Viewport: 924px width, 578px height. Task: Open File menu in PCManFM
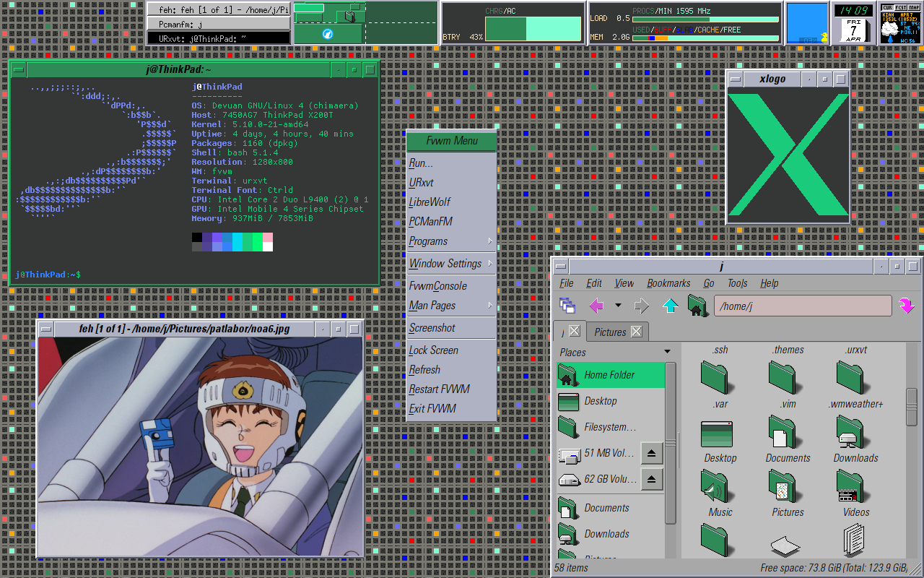pyautogui.click(x=567, y=283)
